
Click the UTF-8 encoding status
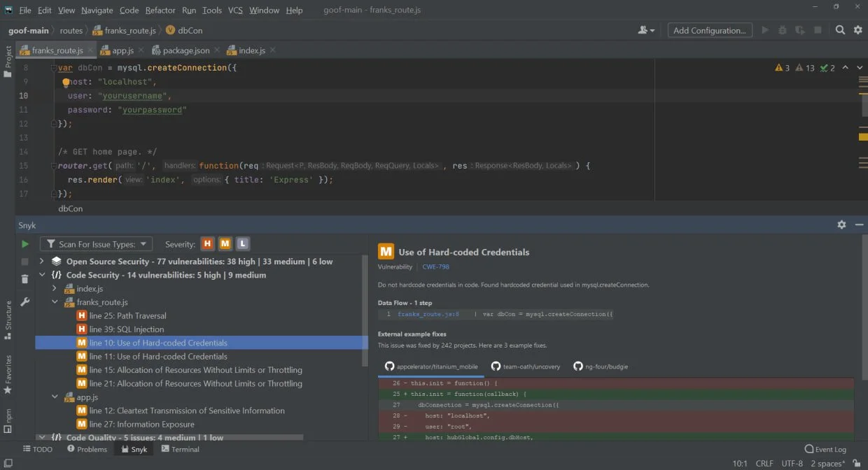coord(792,463)
